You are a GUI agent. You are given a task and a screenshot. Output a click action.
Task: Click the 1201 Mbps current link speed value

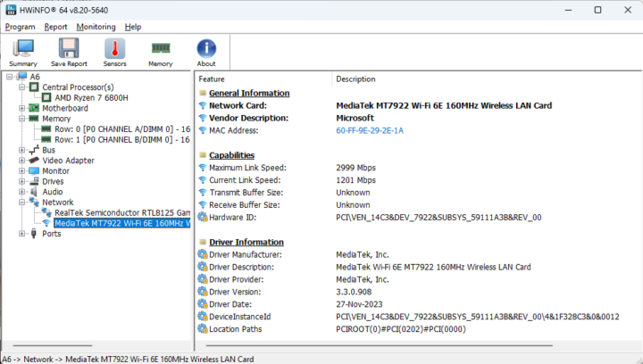(x=355, y=179)
